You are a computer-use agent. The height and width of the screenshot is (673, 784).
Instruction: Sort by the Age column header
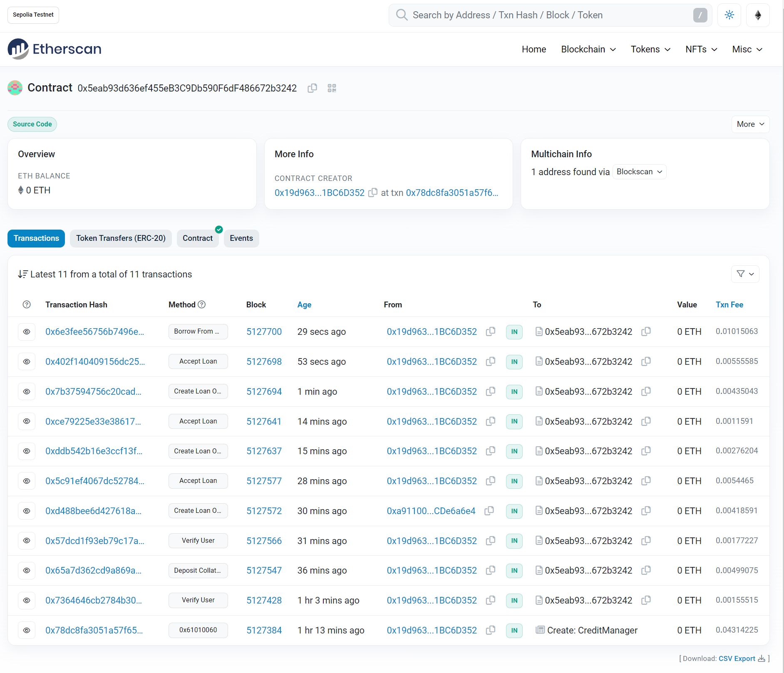[x=304, y=304]
